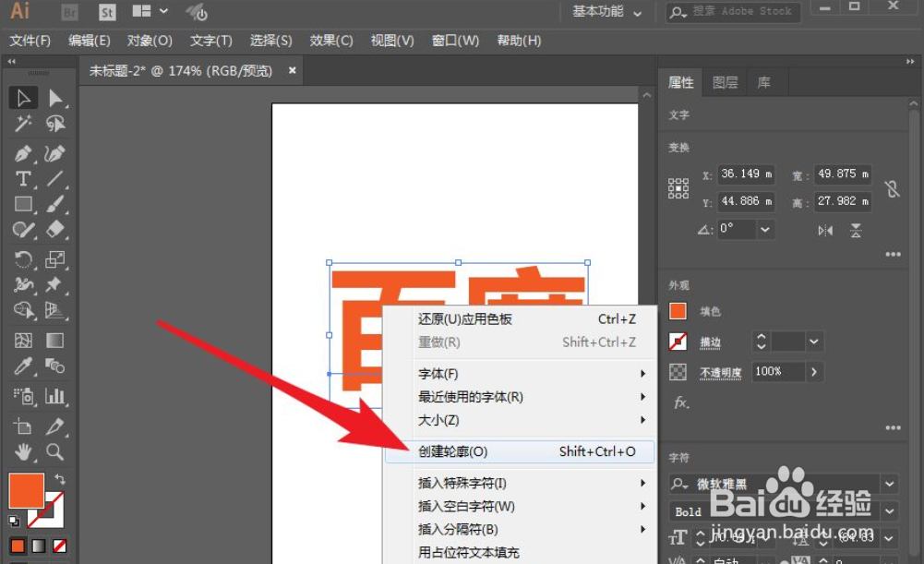The width and height of the screenshot is (924, 564).
Task: Choose the Slice tool
Action: [x=55, y=426]
